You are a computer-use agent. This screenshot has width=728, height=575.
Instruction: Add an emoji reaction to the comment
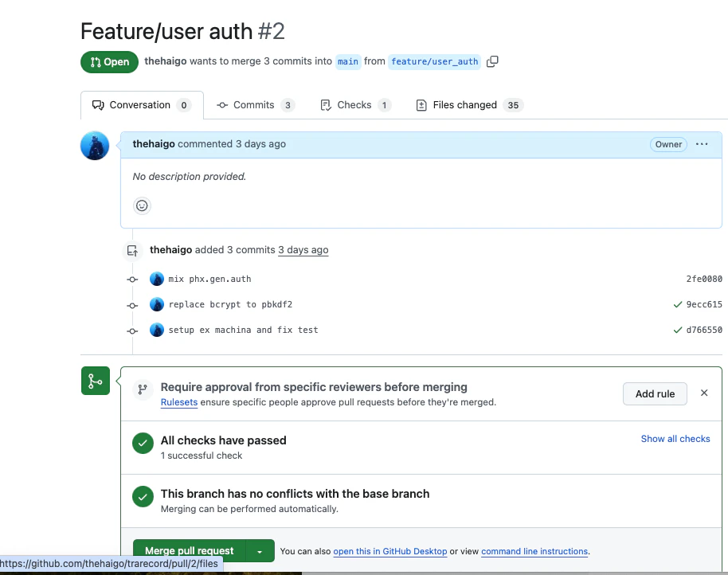point(142,205)
